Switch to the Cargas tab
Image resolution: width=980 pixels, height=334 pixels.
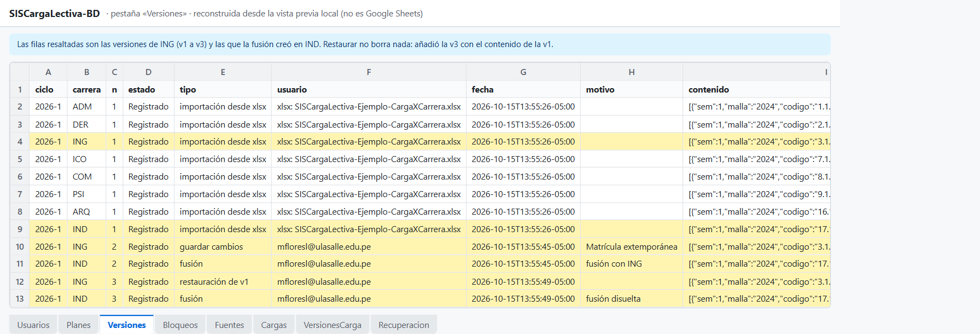[274, 325]
